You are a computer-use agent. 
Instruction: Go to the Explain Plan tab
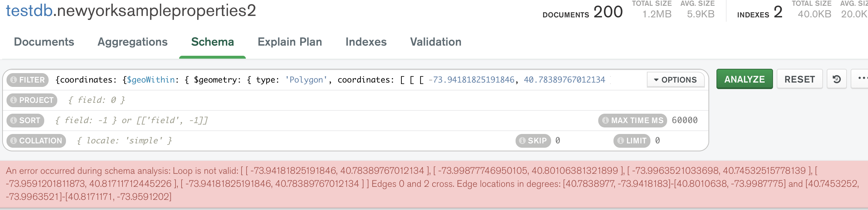(x=290, y=42)
